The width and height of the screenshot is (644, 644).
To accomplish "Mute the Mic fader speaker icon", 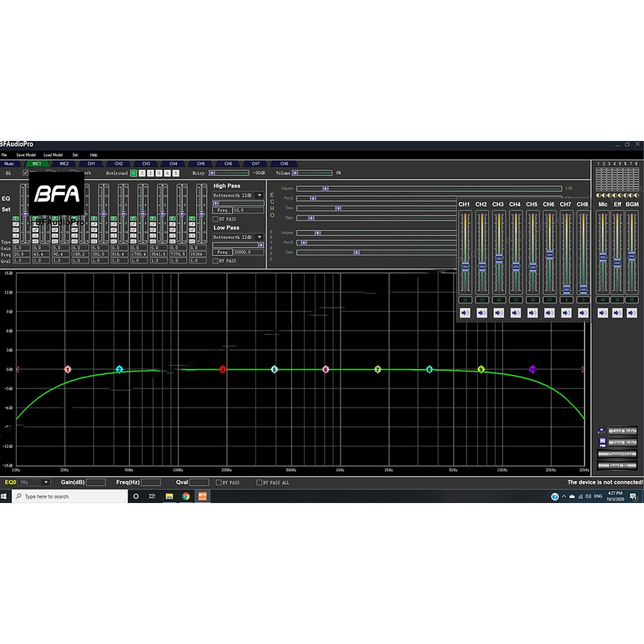I will pyautogui.click(x=602, y=313).
